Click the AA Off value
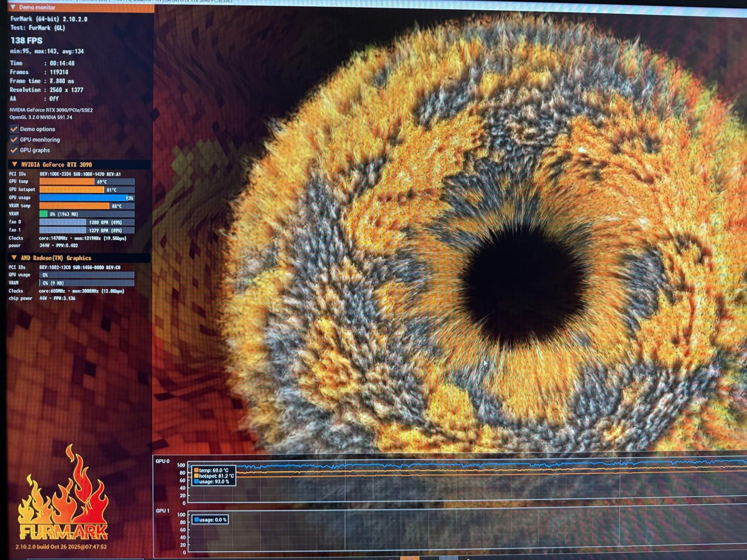The image size is (747, 560). (x=54, y=99)
